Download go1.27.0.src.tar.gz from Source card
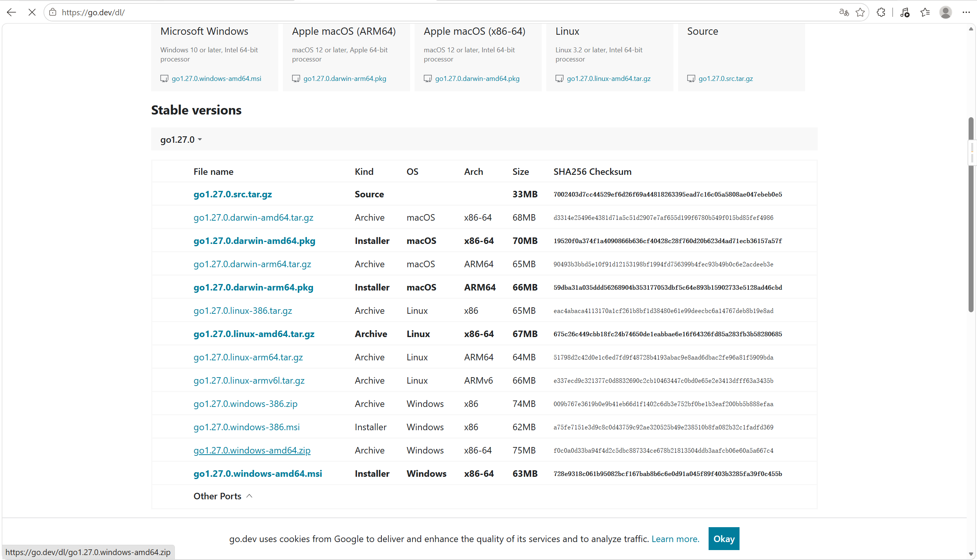Image resolution: width=977 pixels, height=560 pixels. [x=726, y=79]
